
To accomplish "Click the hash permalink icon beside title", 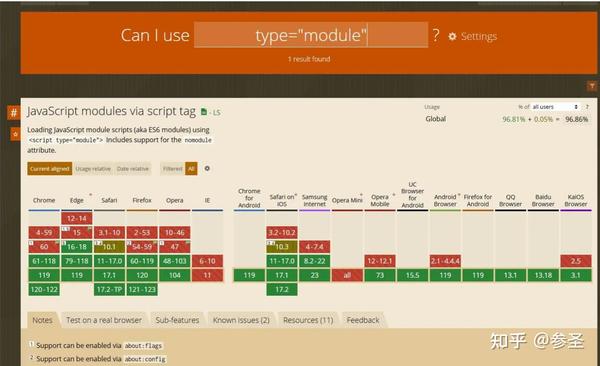I will point(14,113).
